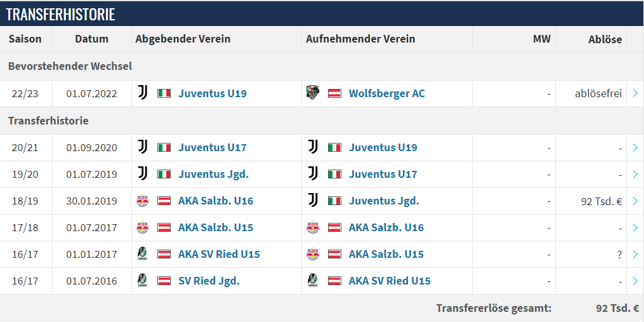Click Austrian flag next to Wolfsberger AC
644x322 pixels.
click(334, 93)
